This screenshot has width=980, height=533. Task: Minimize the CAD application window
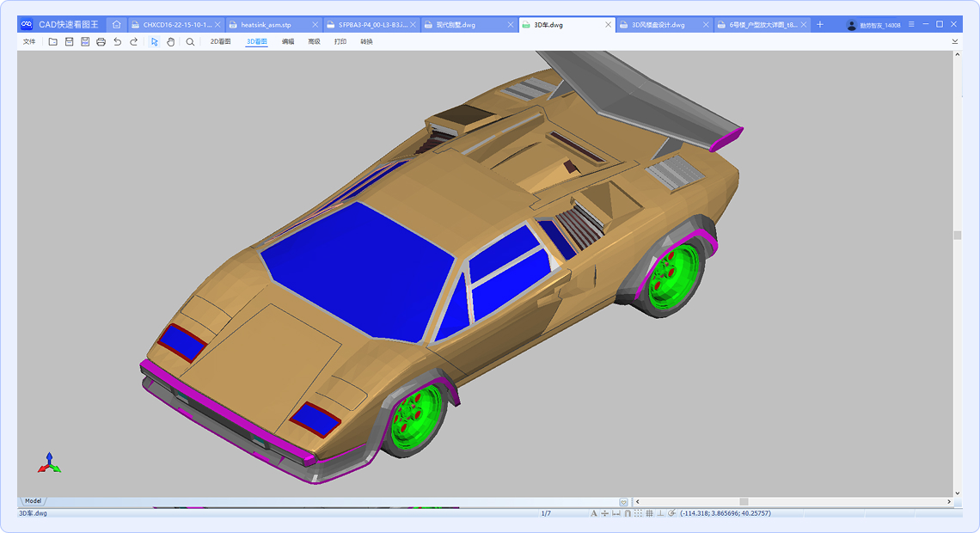(926, 24)
